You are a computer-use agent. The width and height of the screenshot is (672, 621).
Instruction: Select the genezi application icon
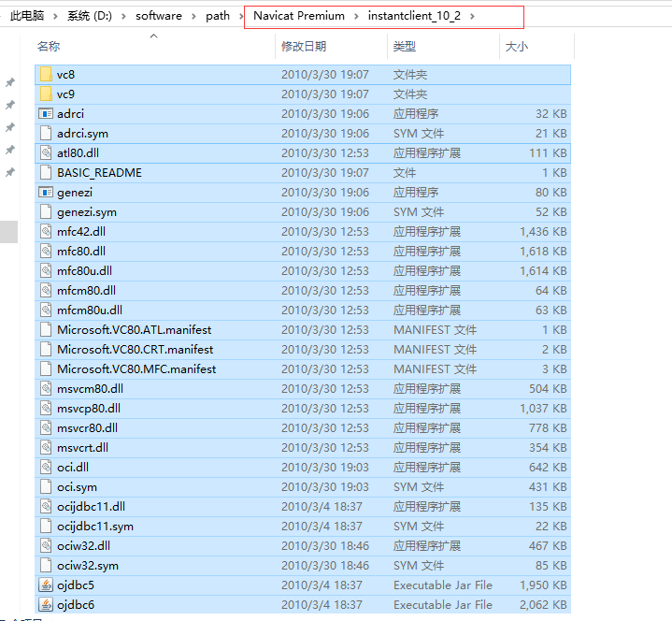(x=46, y=192)
